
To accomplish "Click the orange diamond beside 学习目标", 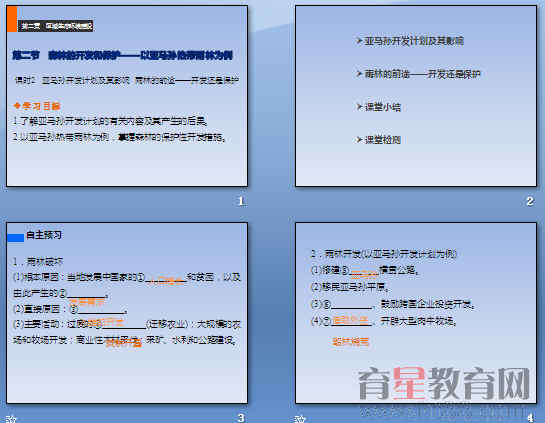I will tap(17, 105).
